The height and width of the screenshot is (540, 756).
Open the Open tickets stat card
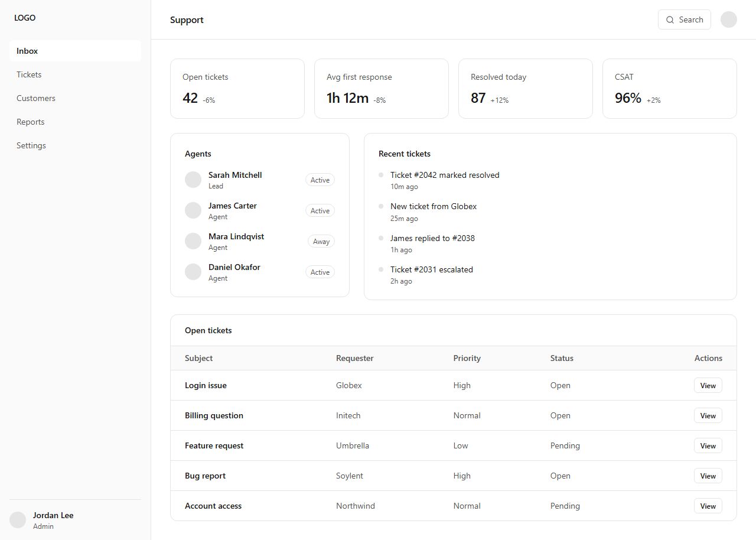click(x=237, y=89)
